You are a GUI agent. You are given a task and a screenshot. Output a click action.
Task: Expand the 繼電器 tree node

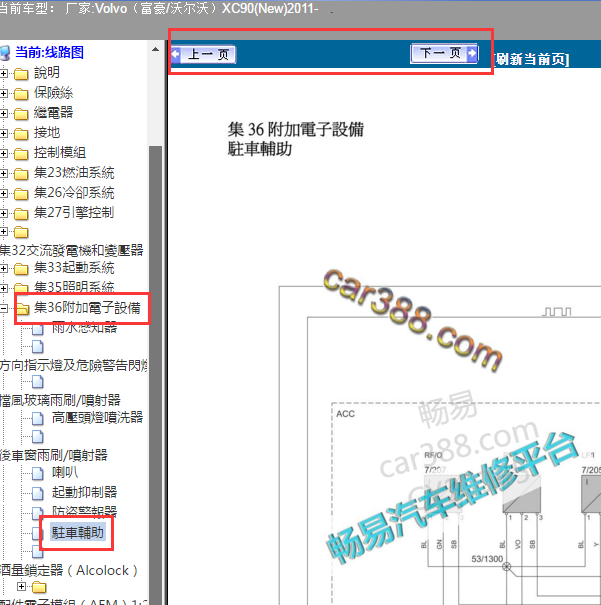pyautogui.click(x=3, y=113)
